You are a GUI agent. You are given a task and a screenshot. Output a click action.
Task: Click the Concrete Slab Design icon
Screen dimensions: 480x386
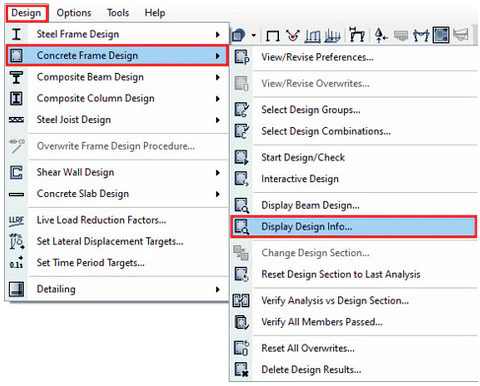[x=16, y=194]
